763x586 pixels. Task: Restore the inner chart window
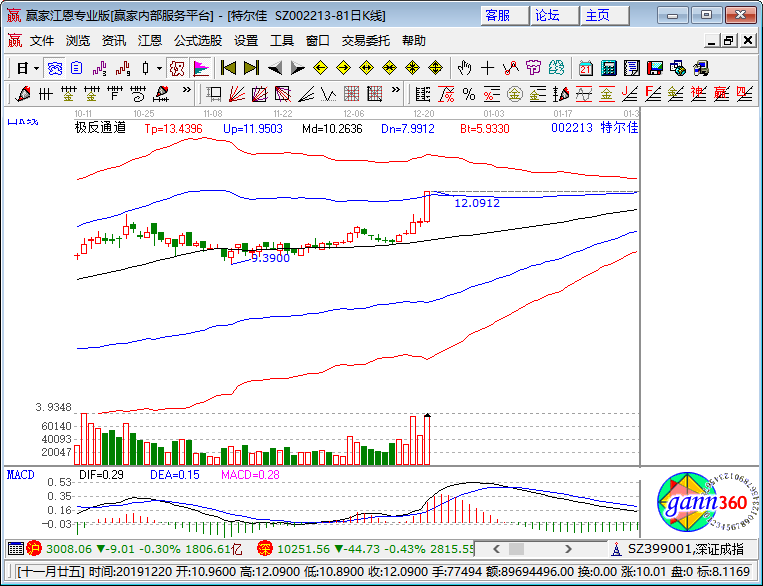click(x=729, y=41)
